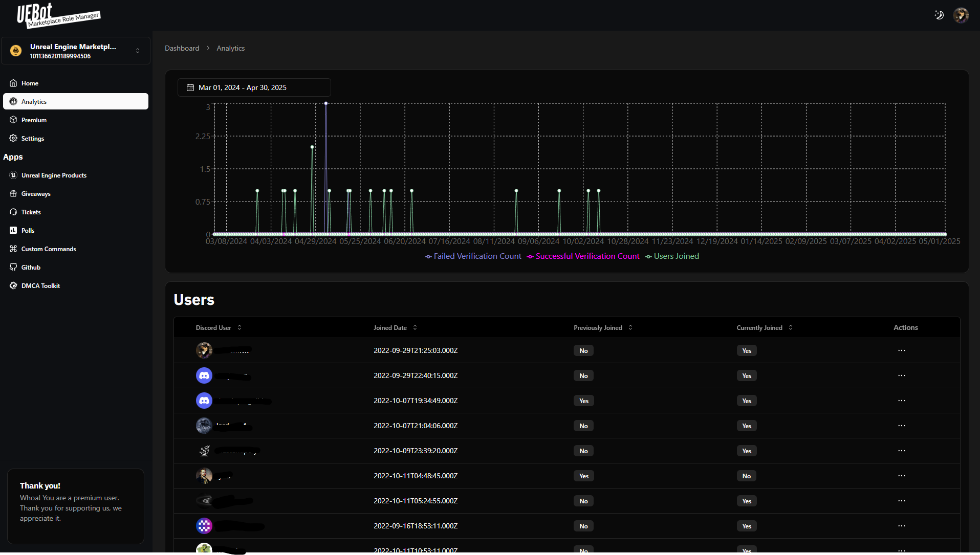Click the Analytics globe icon in sidebar
This screenshot has height=555, width=980.
coord(13,101)
